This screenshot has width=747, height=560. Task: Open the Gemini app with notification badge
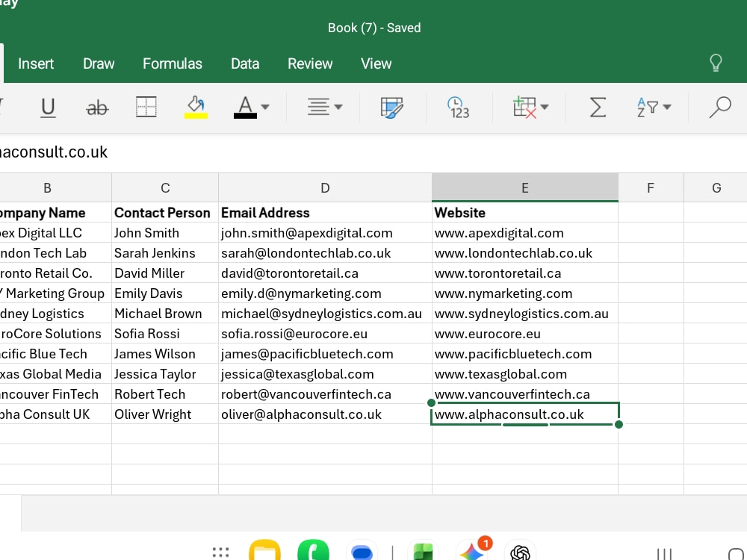pyautogui.click(x=473, y=550)
